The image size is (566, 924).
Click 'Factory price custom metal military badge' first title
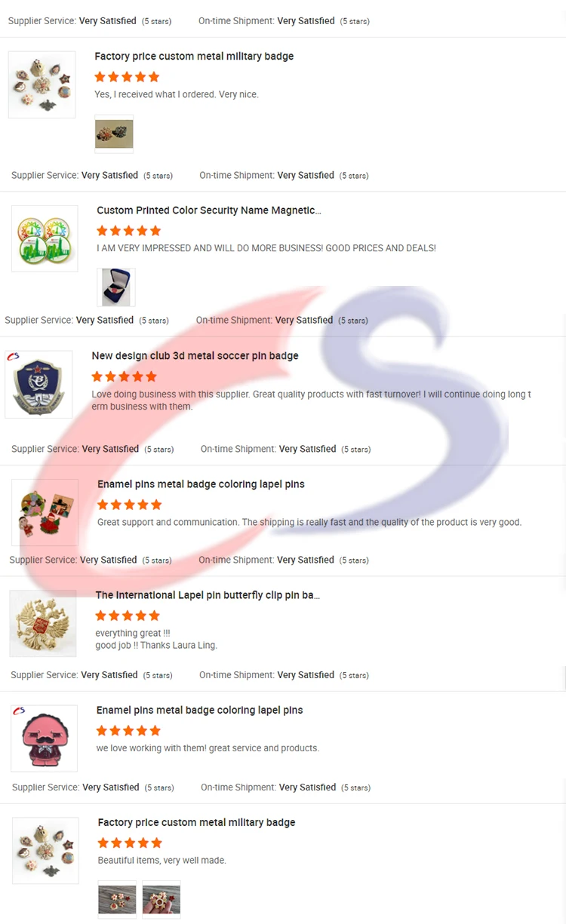[194, 57]
